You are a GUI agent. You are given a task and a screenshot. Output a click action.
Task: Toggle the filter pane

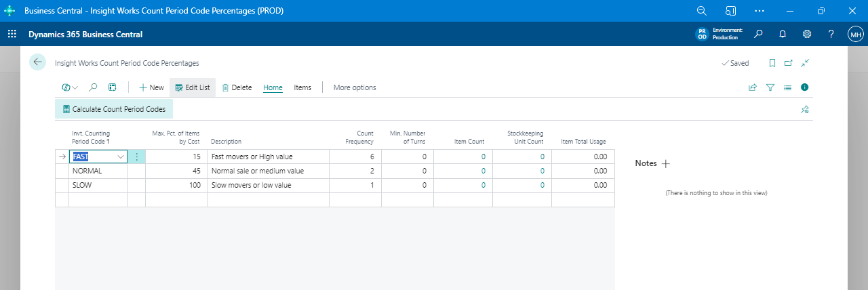coord(770,87)
